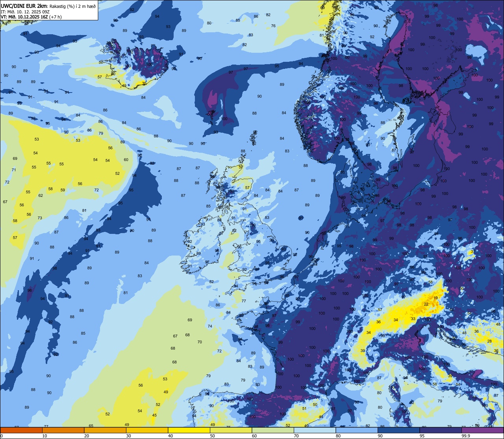Click the '60' legend tick label
Viewport: 504px width, 439px height.
[x=254, y=436]
